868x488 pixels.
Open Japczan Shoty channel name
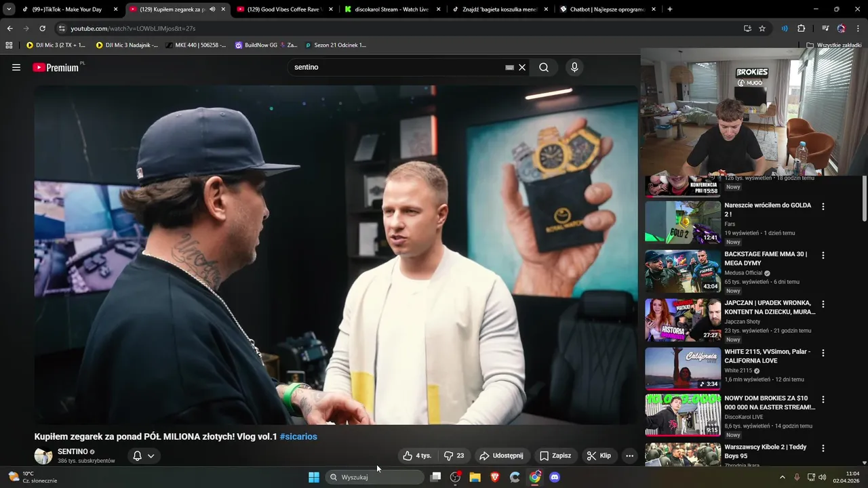[742, 322]
